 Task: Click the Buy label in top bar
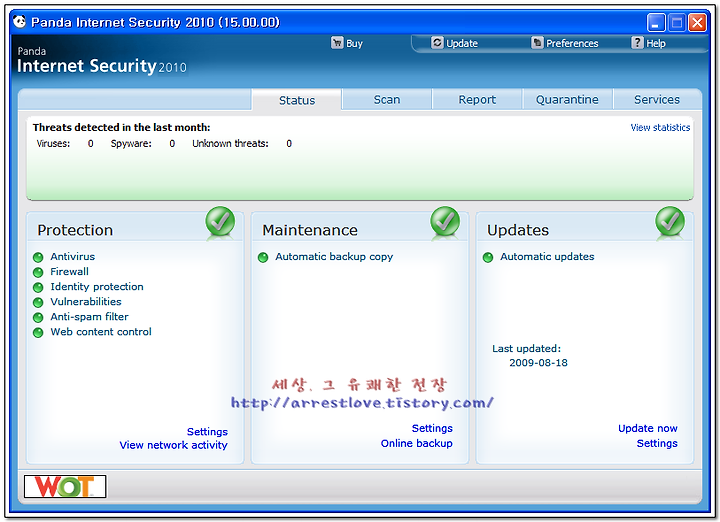click(354, 44)
